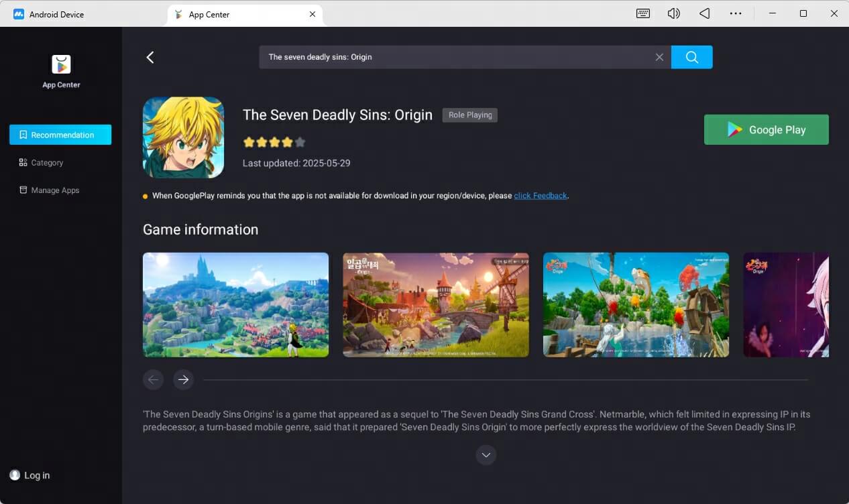This screenshot has width=849, height=504.
Task: Expand the full game description
Action: tap(486, 455)
